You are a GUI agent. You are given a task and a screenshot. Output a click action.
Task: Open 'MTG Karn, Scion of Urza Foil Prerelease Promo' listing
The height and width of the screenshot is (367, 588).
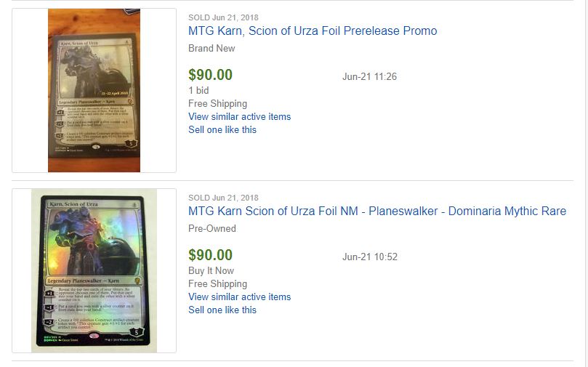pyautogui.click(x=313, y=31)
